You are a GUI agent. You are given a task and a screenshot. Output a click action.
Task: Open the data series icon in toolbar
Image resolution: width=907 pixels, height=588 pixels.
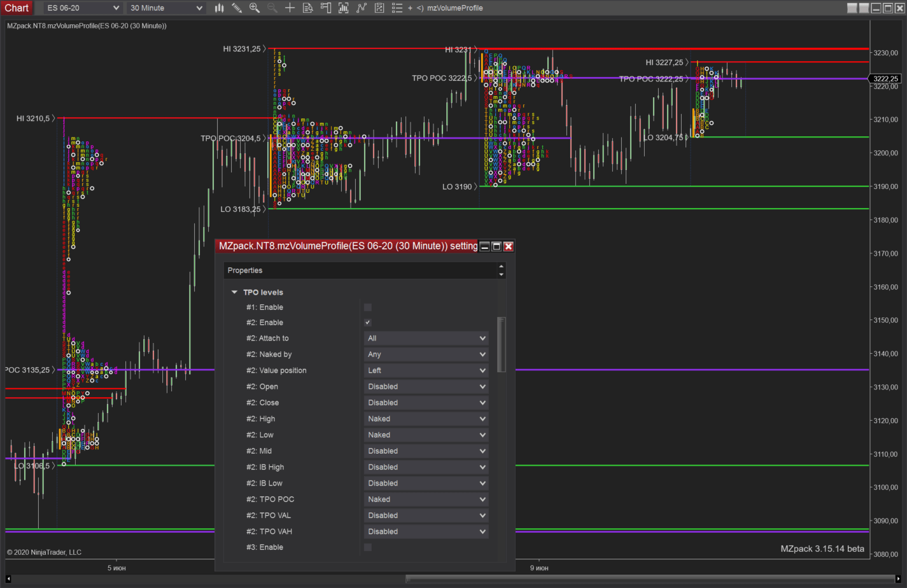pyautogui.click(x=344, y=8)
